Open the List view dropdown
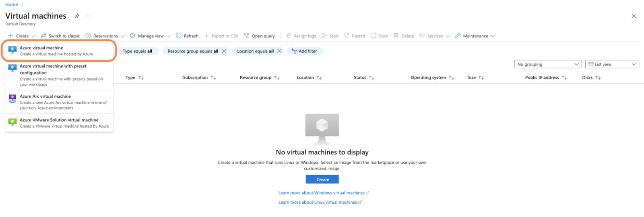The height and width of the screenshot is (217, 644). coord(612,64)
